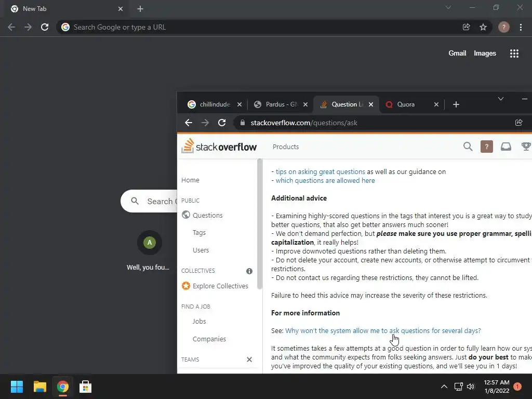Reload the back window's New Tab page

click(45, 27)
